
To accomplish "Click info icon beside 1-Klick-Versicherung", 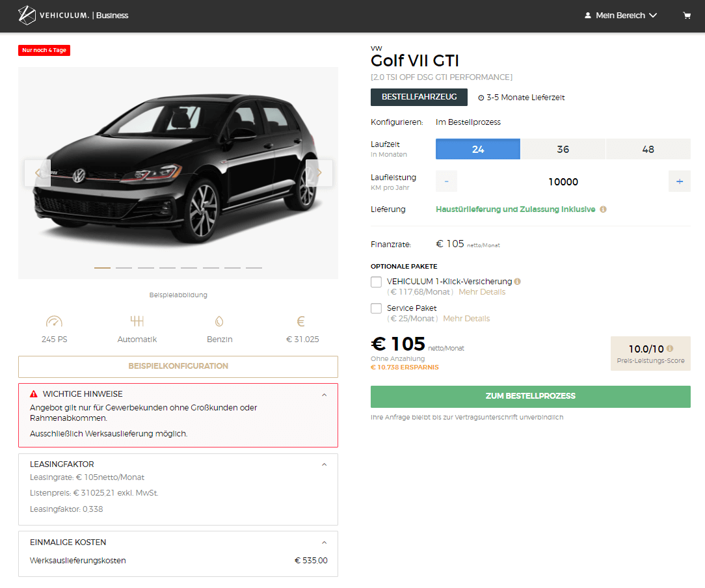I will pyautogui.click(x=518, y=282).
